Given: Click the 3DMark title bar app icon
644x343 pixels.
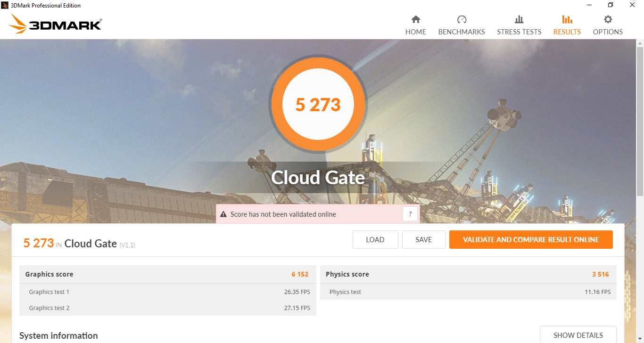Looking at the screenshot, I should click(x=5, y=5).
